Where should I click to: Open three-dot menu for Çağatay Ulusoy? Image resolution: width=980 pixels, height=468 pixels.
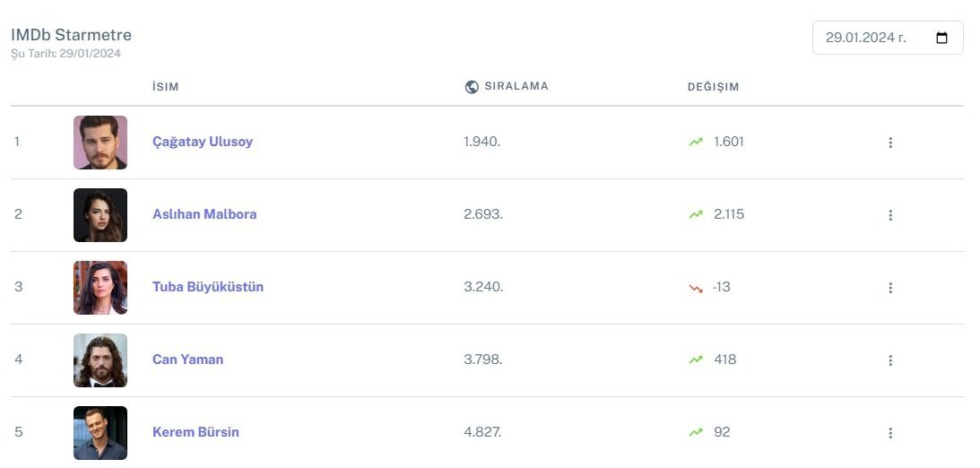pos(890,143)
